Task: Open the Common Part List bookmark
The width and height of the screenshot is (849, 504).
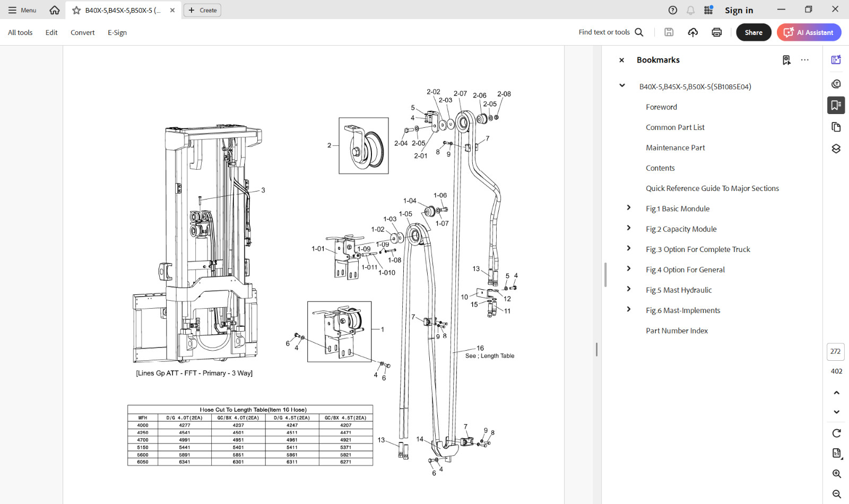Action: [675, 127]
